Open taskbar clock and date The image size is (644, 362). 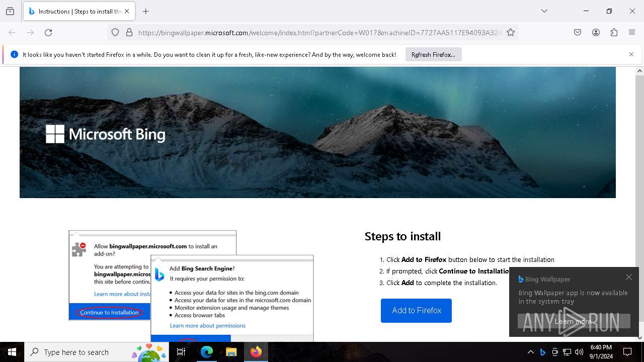tap(601, 352)
